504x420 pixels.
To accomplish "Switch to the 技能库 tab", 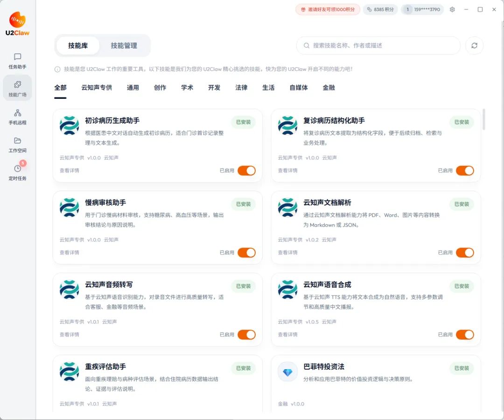I will [78, 46].
